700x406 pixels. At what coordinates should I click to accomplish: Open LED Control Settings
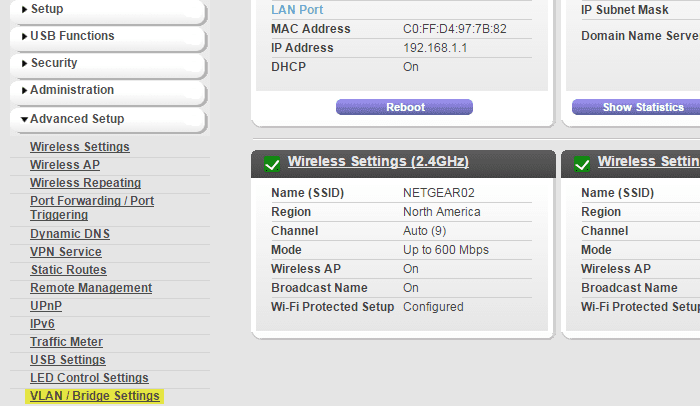pyautogui.click(x=89, y=378)
